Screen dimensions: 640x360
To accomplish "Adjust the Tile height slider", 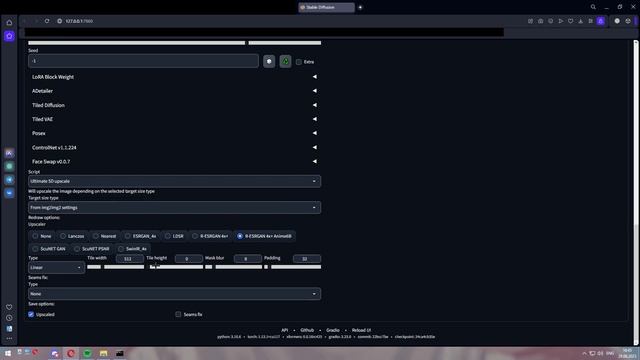I will pyautogui.click(x=176, y=267).
